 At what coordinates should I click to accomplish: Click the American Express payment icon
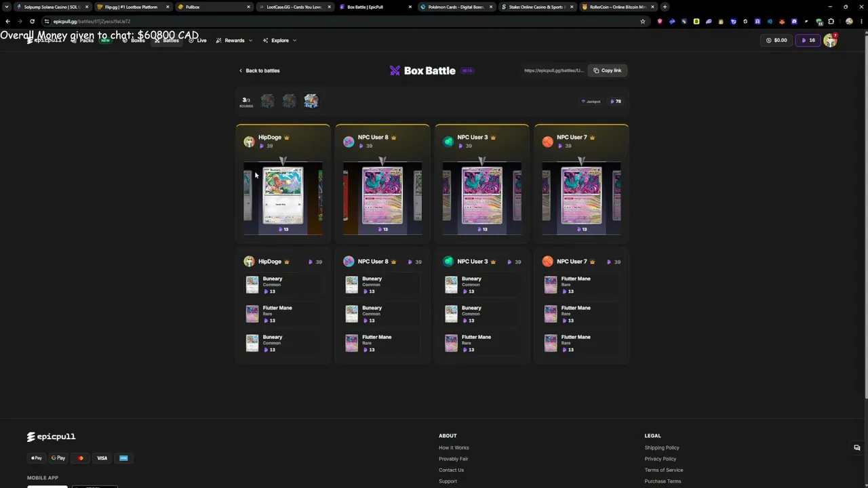pyautogui.click(x=123, y=458)
